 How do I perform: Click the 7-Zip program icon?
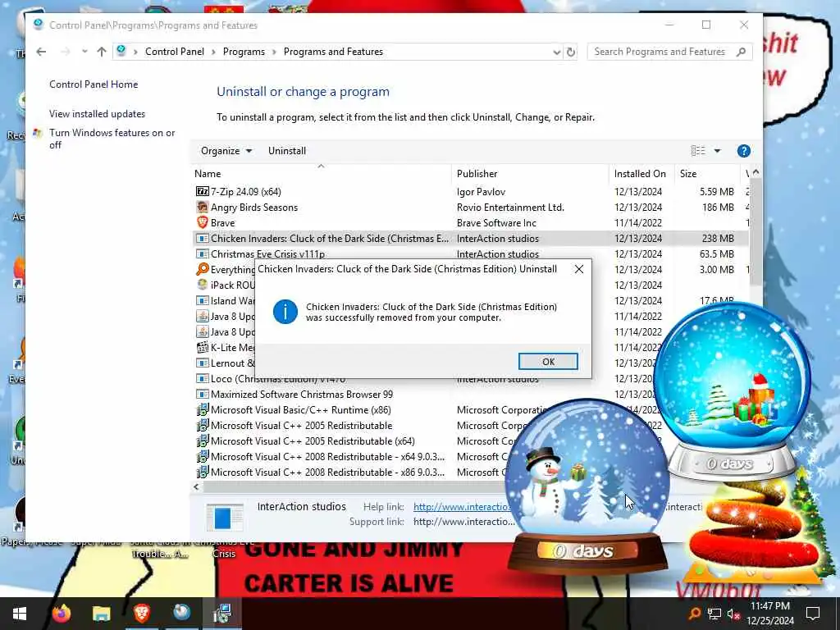pyautogui.click(x=202, y=191)
